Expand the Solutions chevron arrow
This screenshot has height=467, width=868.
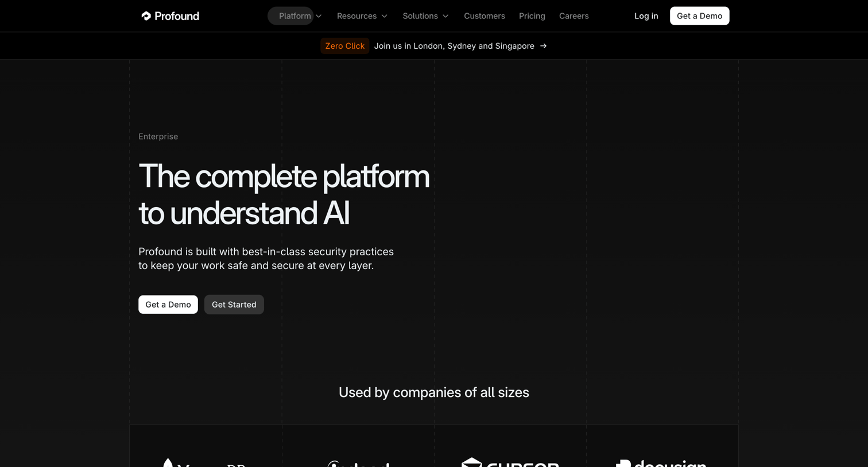click(445, 16)
